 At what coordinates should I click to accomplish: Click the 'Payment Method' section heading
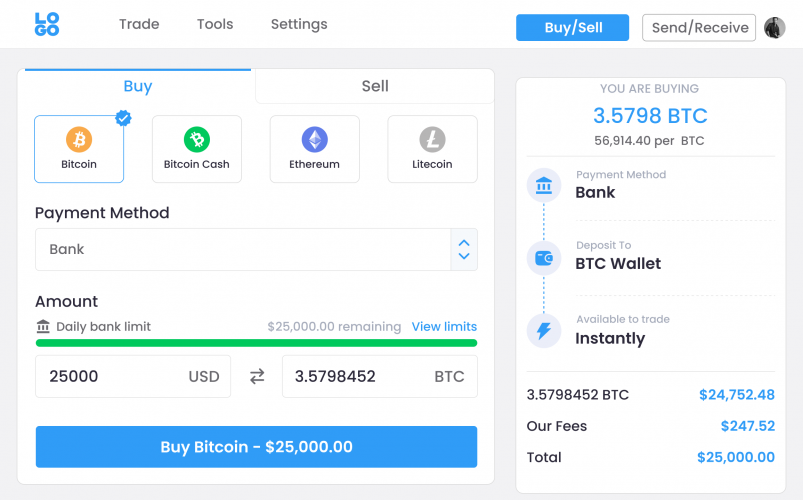(x=102, y=213)
